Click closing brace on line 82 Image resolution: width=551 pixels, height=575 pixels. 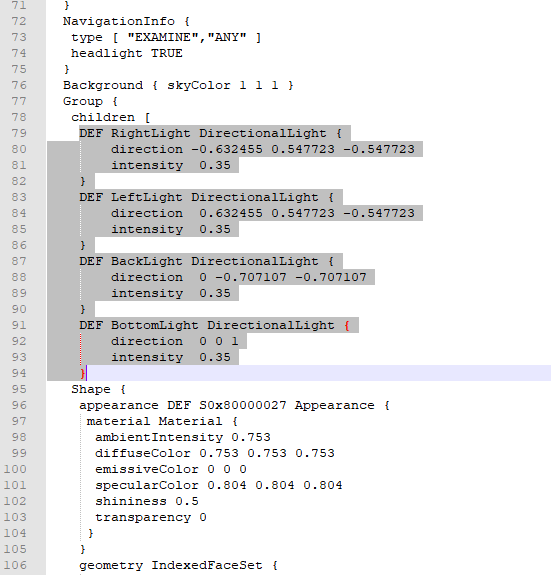(x=83, y=181)
